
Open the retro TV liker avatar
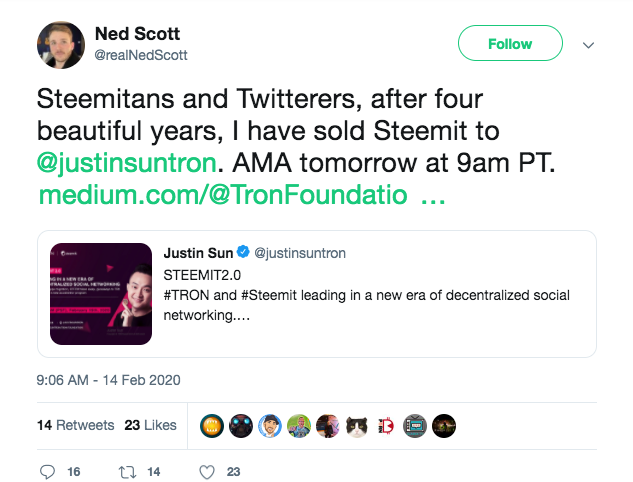point(415,426)
